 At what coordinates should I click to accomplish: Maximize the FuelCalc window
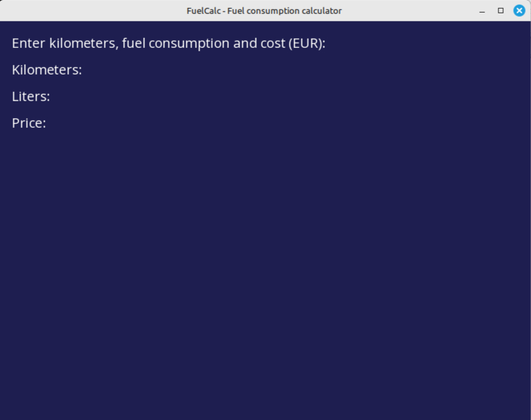(500, 11)
